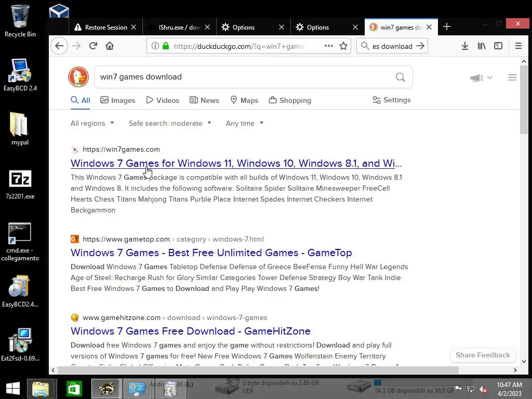Expand the All regions filter
Screen dimensions: 532x399
[x=92, y=123]
